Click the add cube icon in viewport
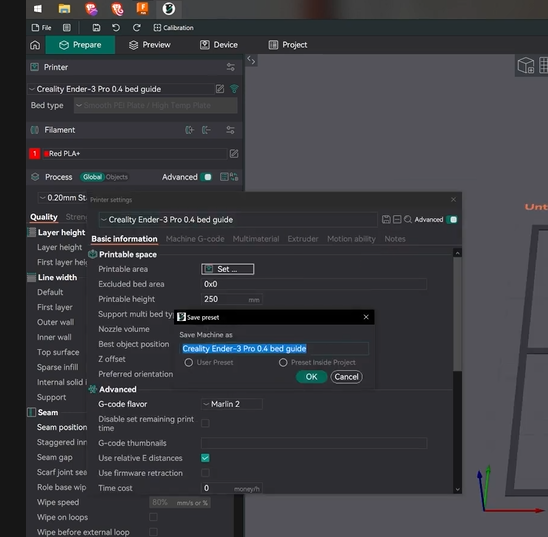Screen dimensions: 548x537 (x=526, y=65)
